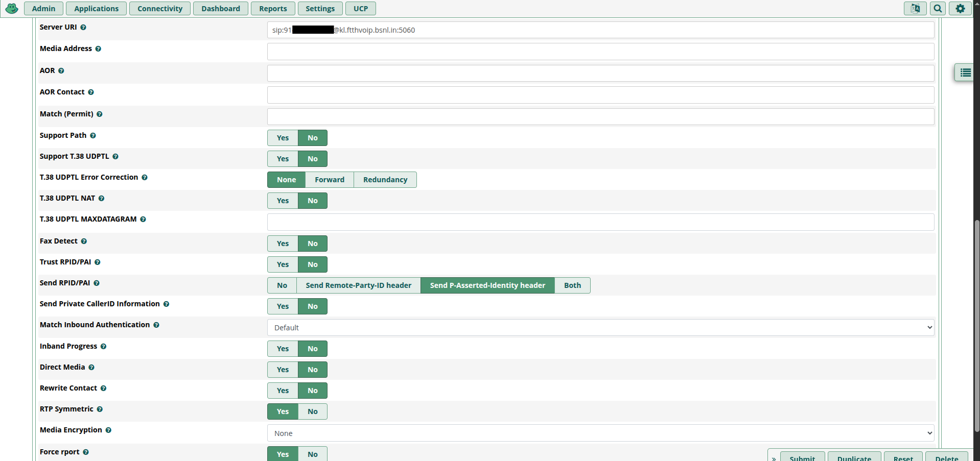
Task: Open the language selector icon
Action: 915,9
